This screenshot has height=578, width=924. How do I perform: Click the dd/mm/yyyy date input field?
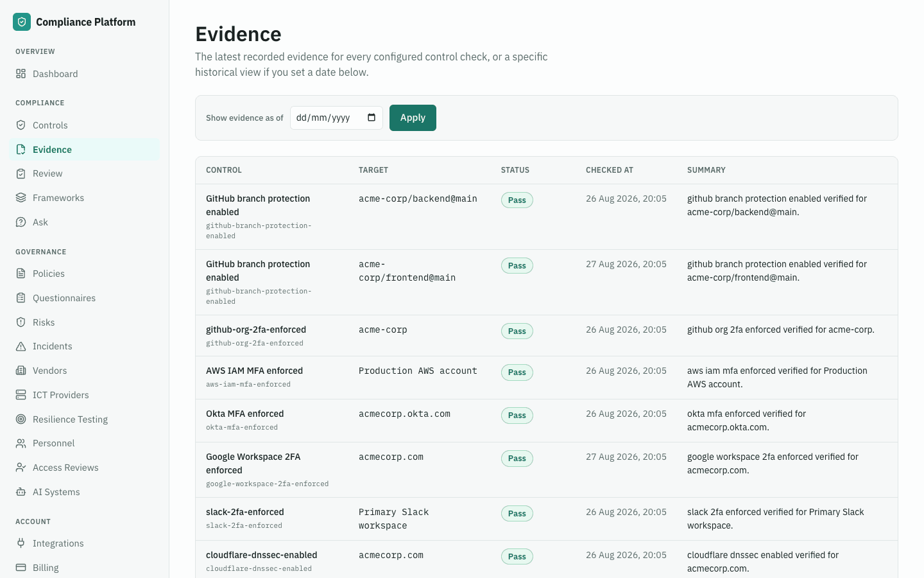coord(336,118)
